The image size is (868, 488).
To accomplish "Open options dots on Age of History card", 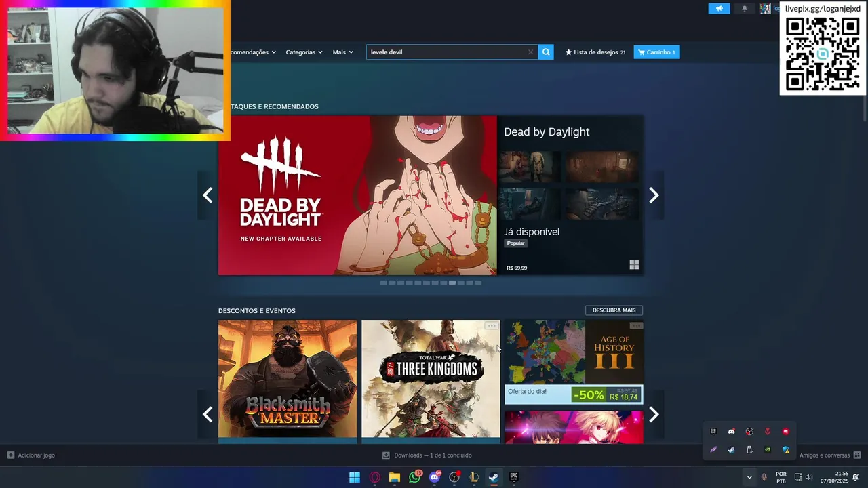I will point(636,326).
